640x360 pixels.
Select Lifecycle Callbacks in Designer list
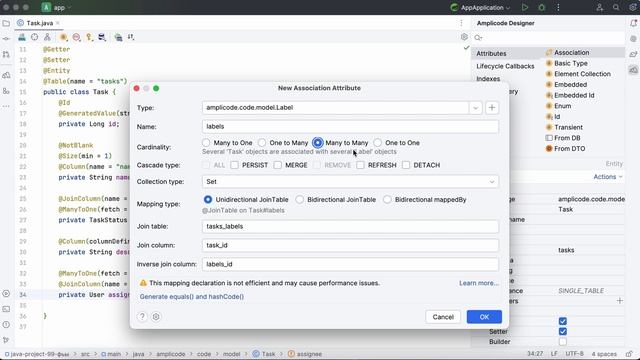point(505,66)
